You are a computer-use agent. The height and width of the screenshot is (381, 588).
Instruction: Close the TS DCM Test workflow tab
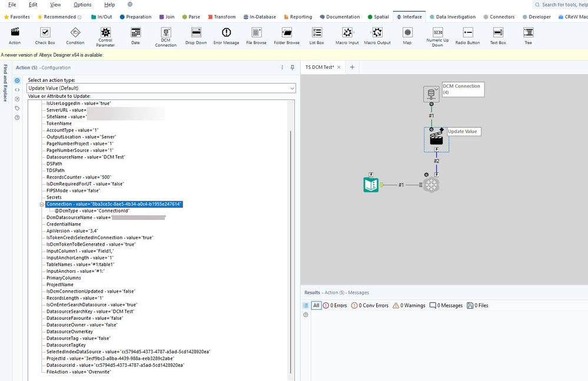[338, 67]
